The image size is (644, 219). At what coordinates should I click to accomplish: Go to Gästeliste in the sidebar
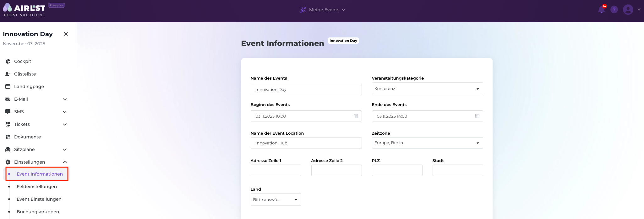click(25, 74)
